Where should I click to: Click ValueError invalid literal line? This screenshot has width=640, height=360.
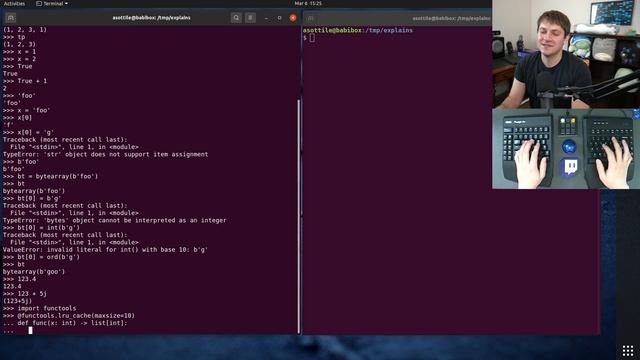pos(105,249)
